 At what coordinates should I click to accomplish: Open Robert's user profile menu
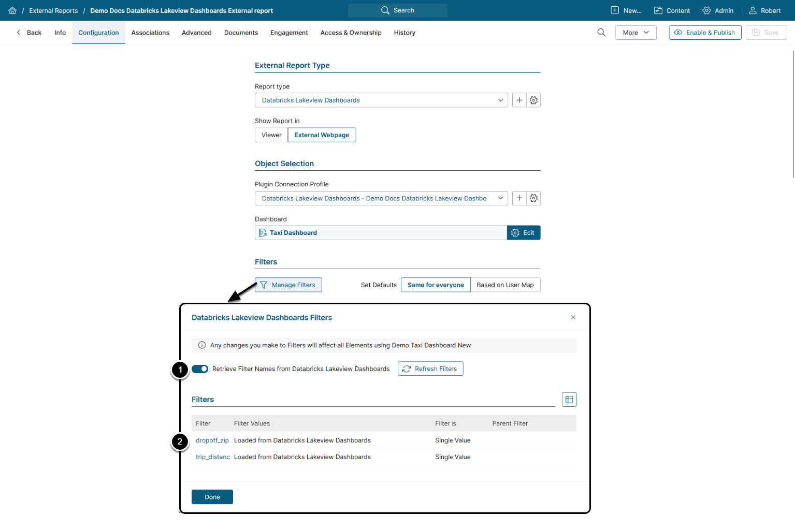point(765,10)
